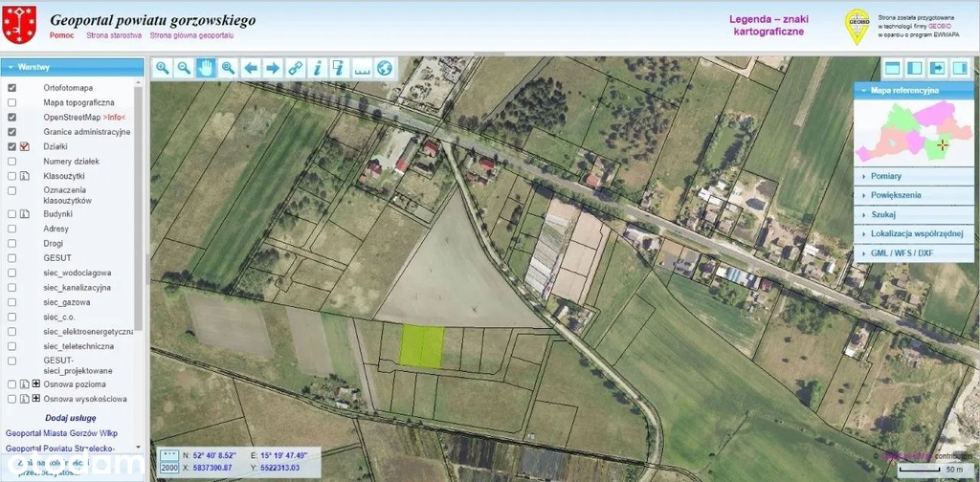Screen dimensions: 980x482
Task: Enable the Numery działek layer
Action: [x=11, y=161]
